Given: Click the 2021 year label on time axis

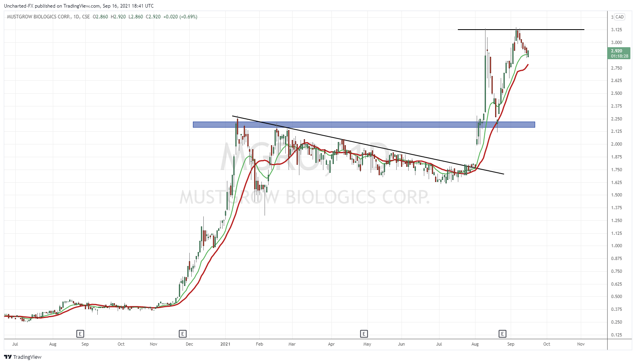Looking at the screenshot, I should 225,344.
